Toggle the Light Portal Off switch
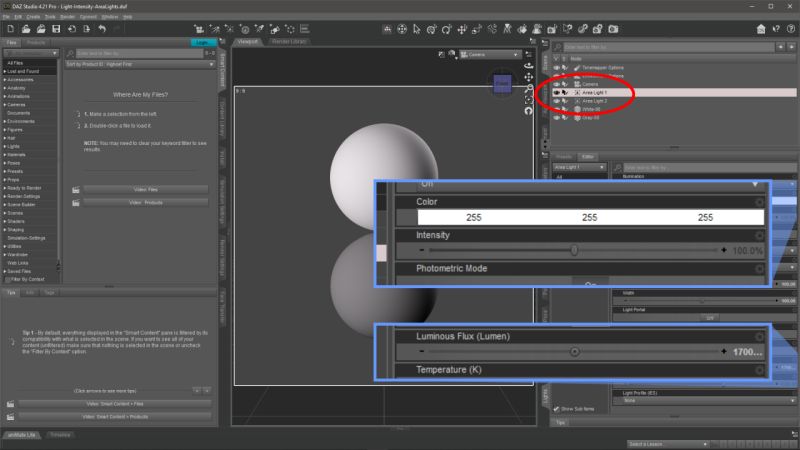Screen dimensions: 800x450 [x=710, y=317]
